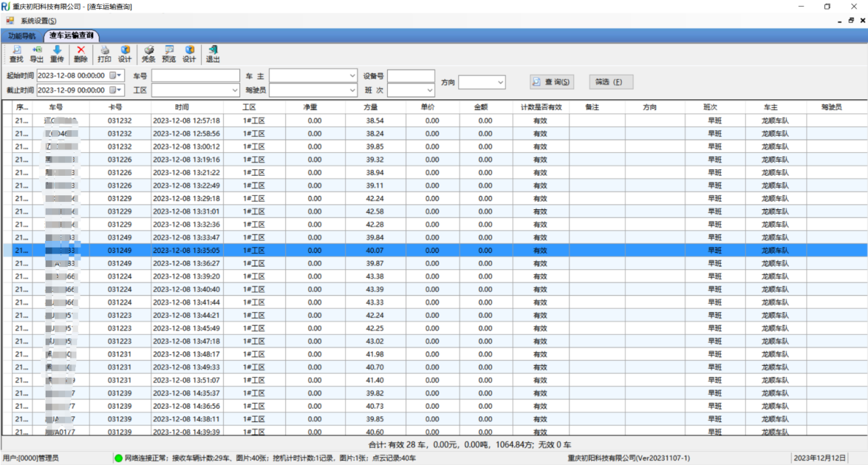Screen dimensions: 868x465
Task: Click the time cell 2023-12-08 13:22:49
Action: coord(186,186)
